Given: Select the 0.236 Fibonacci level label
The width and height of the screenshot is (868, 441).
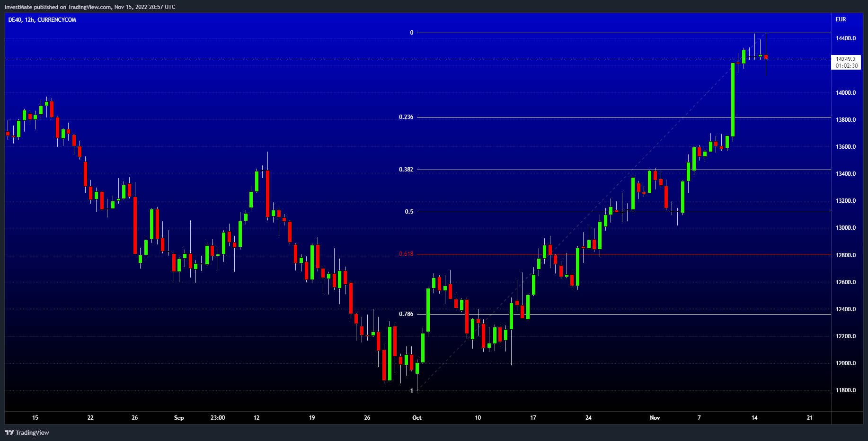Looking at the screenshot, I should 406,117.
